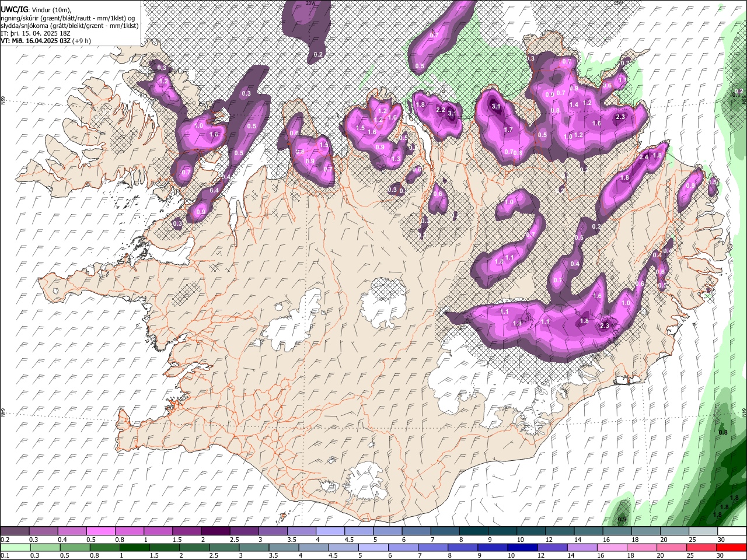Click the 'VT: Mið. 16.04.2025 03Z (+9 h)' line
The height and width of the screenshot is (560, 747).
click(x=46, y=41)
